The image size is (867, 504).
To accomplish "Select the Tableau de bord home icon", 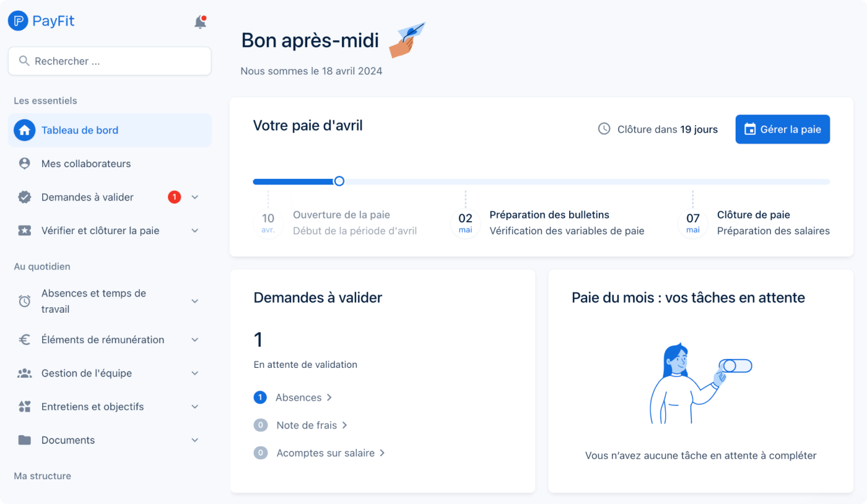I will tap(24, 130).
